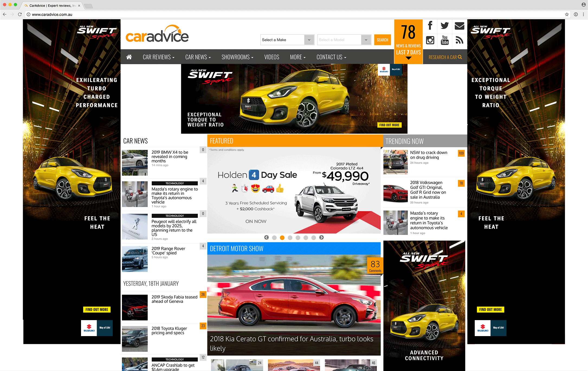Open the Select a Model dropdown
588x371 pixels.
pyautogui.click(x=344, y=40)
